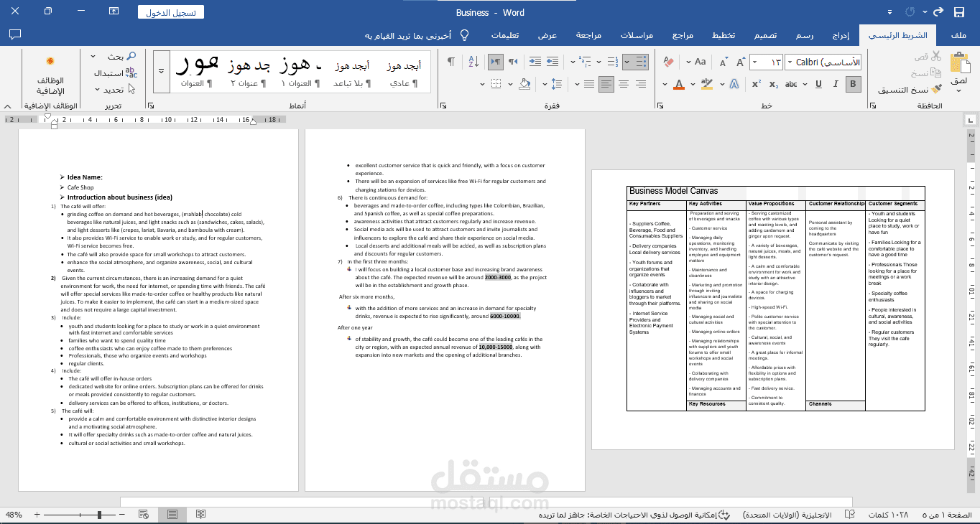
Task: Click the Sign in (تسجيل الدخول) button
Action: tap(171, 12)
